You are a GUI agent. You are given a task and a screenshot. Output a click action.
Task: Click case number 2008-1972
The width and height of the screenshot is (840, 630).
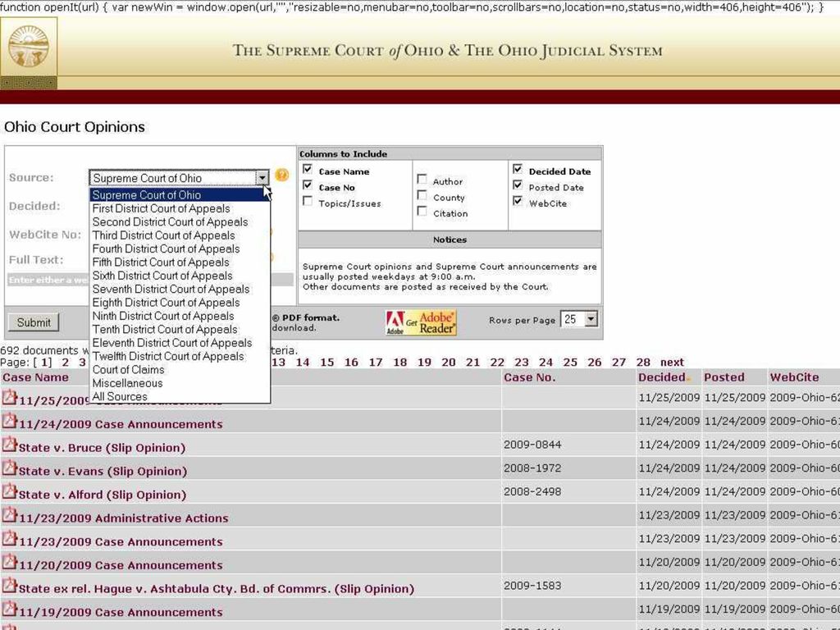(x=532, y=468)
